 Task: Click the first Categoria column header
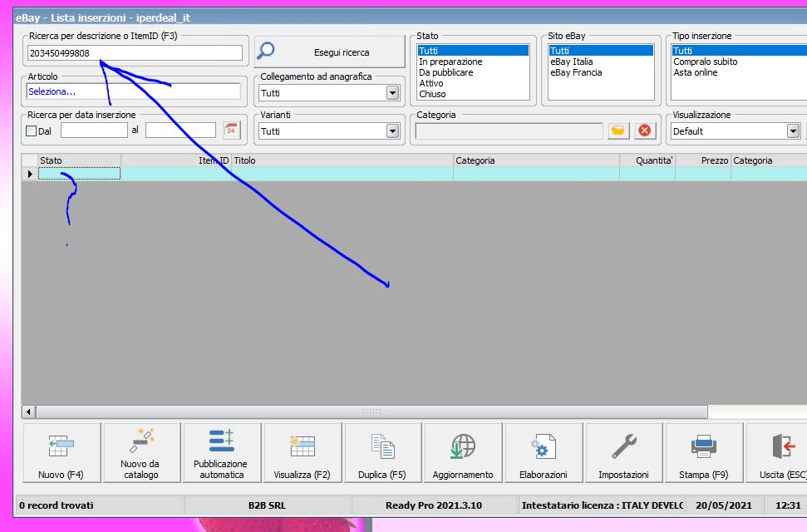coord(536,160)
